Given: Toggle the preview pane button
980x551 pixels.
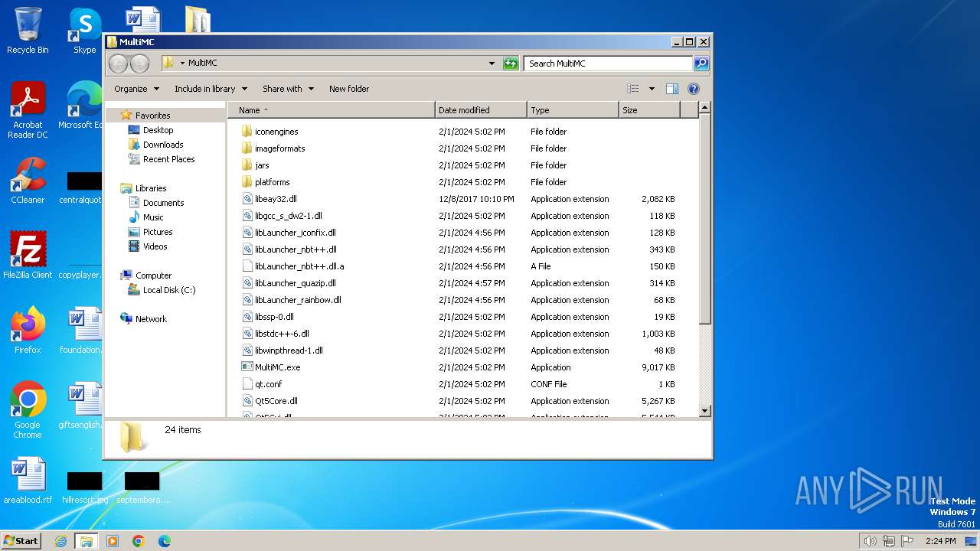Looking at the screenshot, I should 671,89.
